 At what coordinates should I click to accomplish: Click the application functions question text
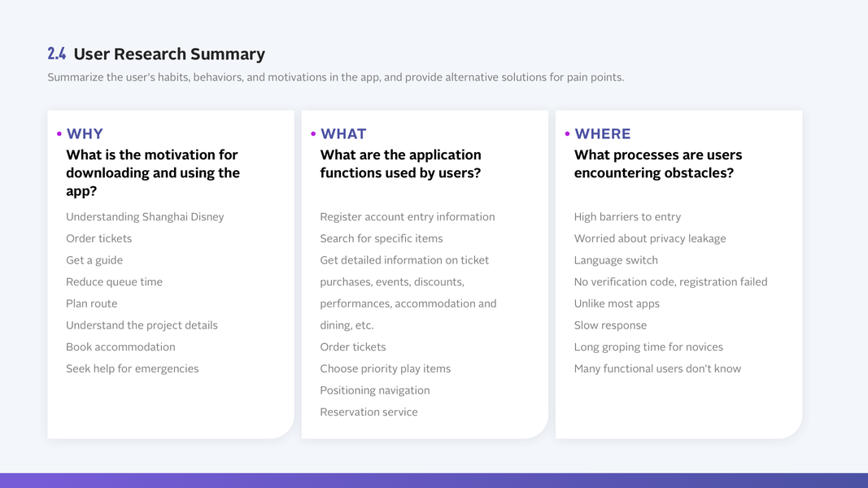pyautogui.click(x=400, y=163)
